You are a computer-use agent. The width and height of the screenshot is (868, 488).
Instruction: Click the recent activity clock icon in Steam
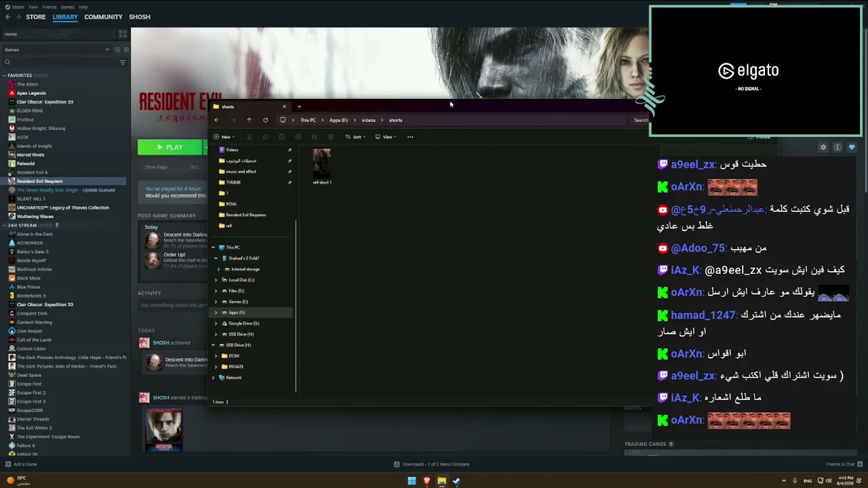pos(117,49)
